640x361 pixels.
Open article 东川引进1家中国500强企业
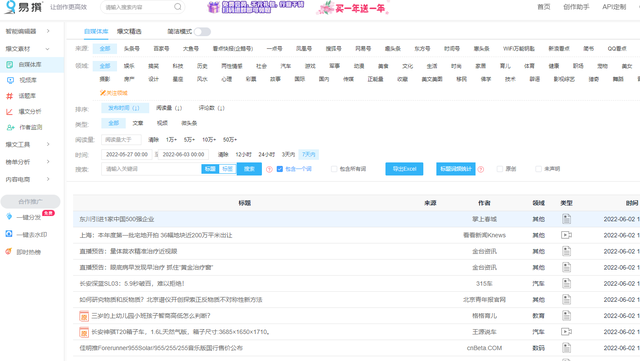[117, 219]
